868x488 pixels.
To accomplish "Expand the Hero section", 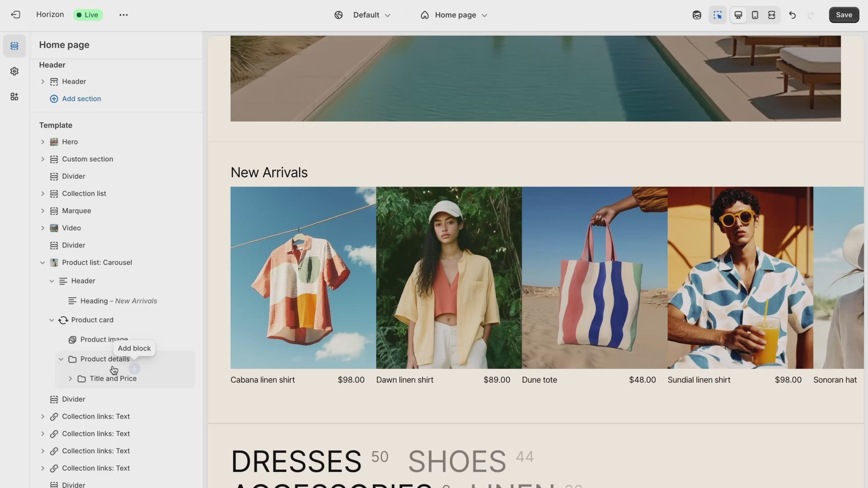I will coord(42,142).
